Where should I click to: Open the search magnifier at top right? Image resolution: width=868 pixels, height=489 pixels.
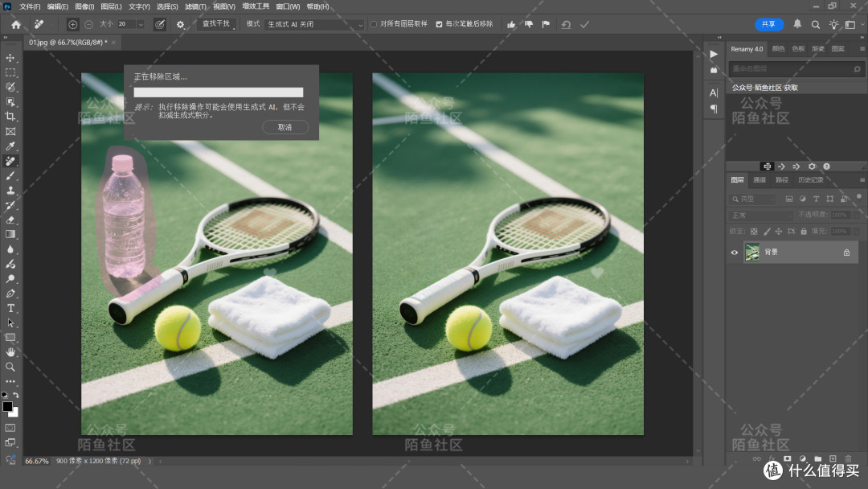pyautogui.click(x=816, y=24)
